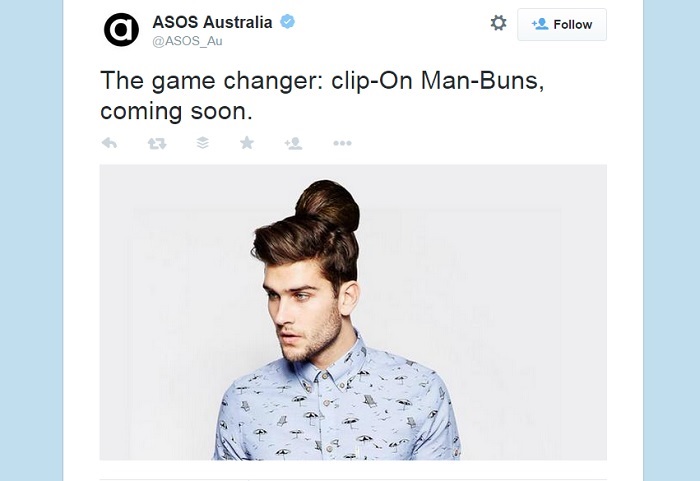Retweet the clip-On Man-Buns tweet
700x481 pixels.
157,143
